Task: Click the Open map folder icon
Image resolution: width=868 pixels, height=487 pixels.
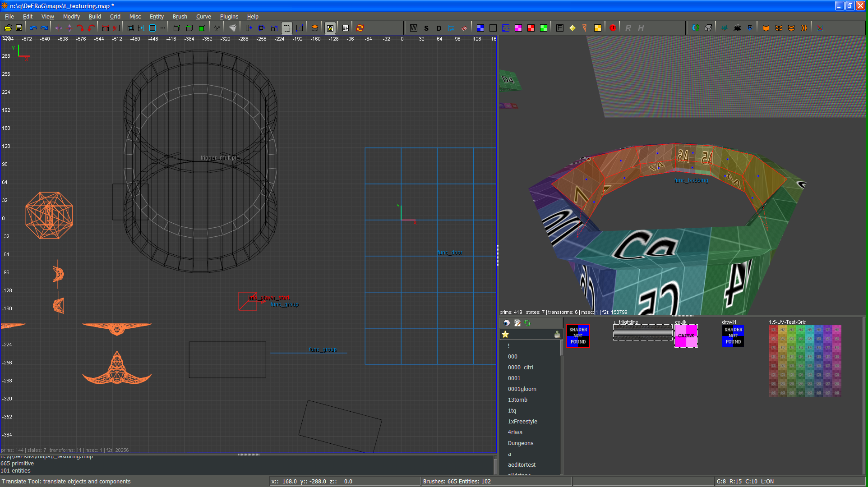Action: click(8, 28)
